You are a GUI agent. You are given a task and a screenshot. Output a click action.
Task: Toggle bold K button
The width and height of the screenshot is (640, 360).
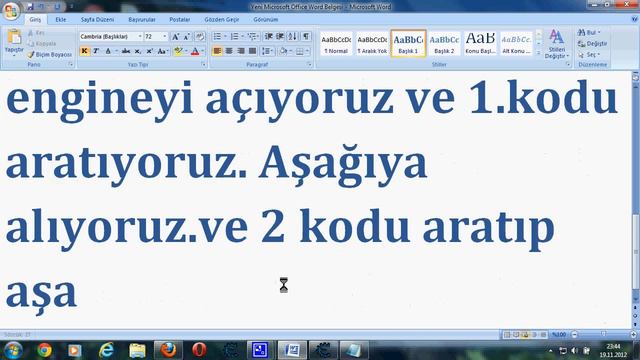coord(84,51)
